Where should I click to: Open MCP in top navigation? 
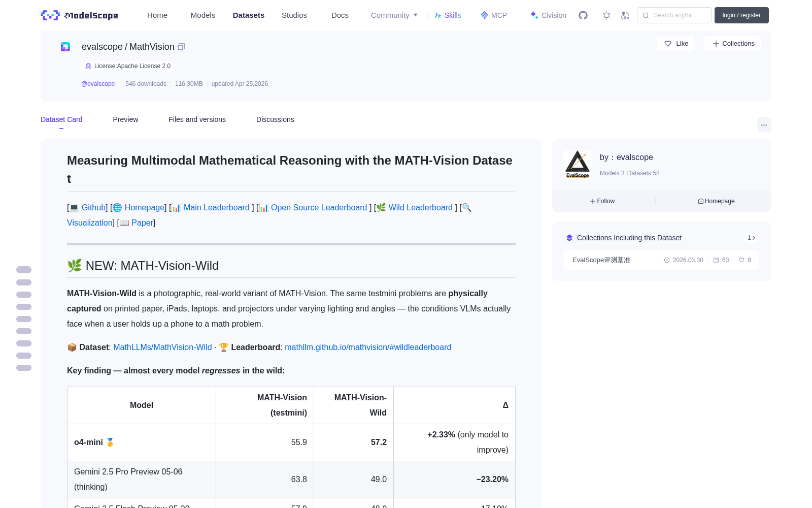click(x=494, y=15)
